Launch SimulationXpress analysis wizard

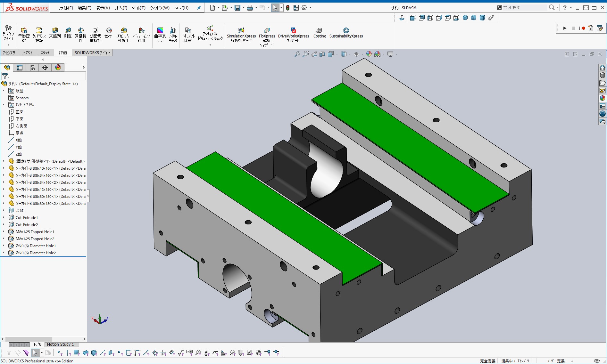pos(241,35)
